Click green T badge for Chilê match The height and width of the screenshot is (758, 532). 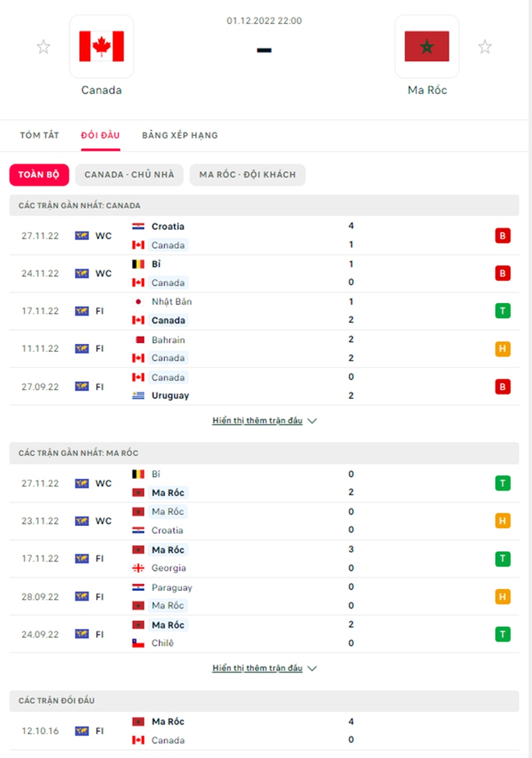pyautogui.click(x=503, y=634)
